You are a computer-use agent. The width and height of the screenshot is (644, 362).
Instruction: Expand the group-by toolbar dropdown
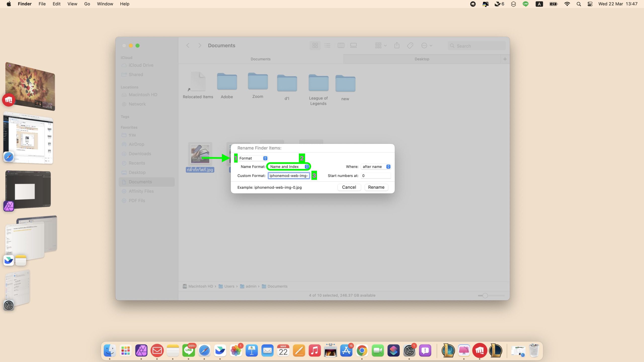pyautogui.click(x=381, y=46)
